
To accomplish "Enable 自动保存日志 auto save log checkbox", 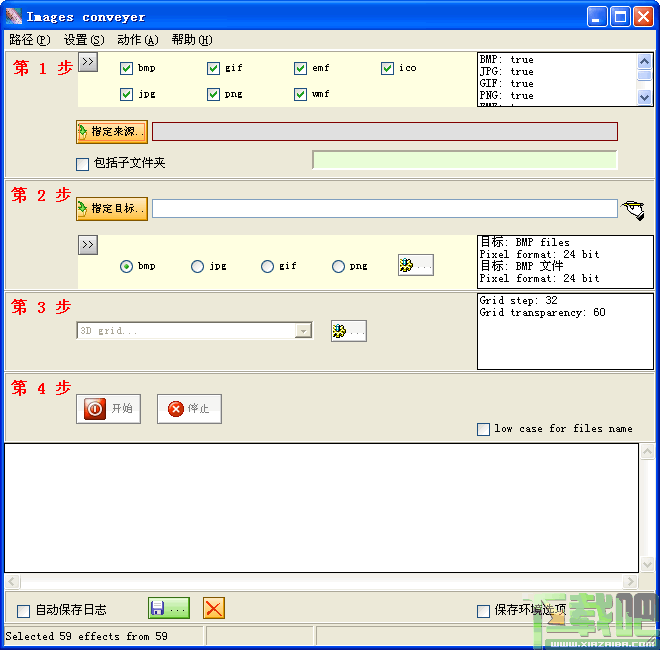I will tap(24, 611).
